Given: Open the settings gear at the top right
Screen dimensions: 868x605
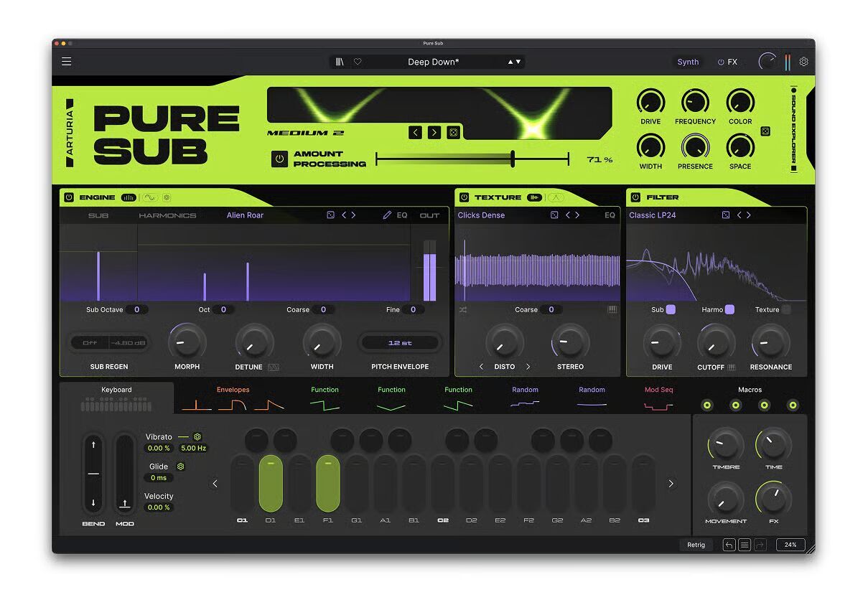Looking at the screenshot, I should tap(803, 62).
